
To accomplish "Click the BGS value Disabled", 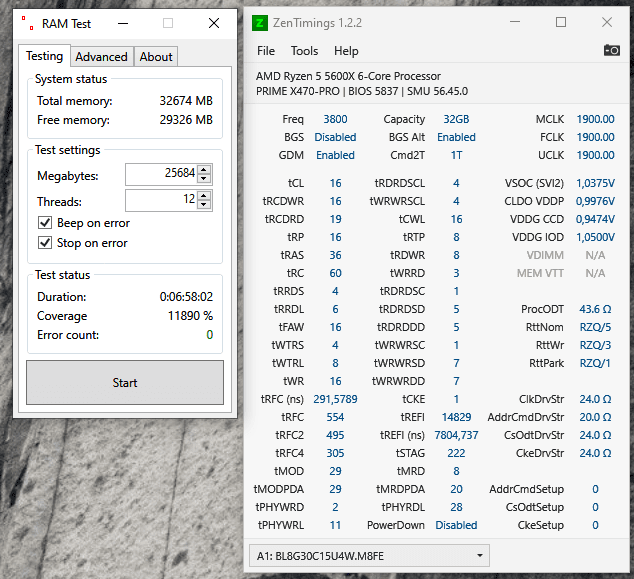I will pos(335,137).
